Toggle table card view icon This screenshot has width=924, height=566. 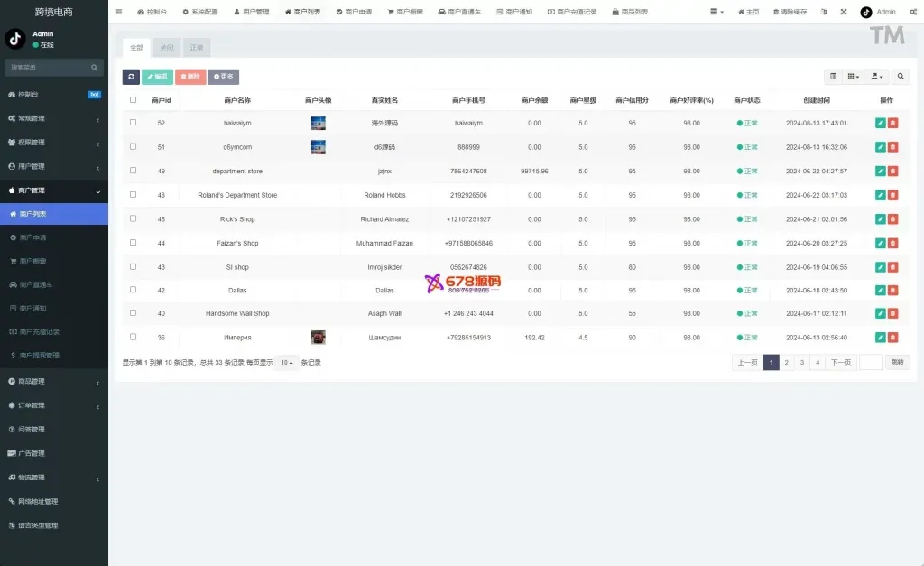click(x=833, y=77)
